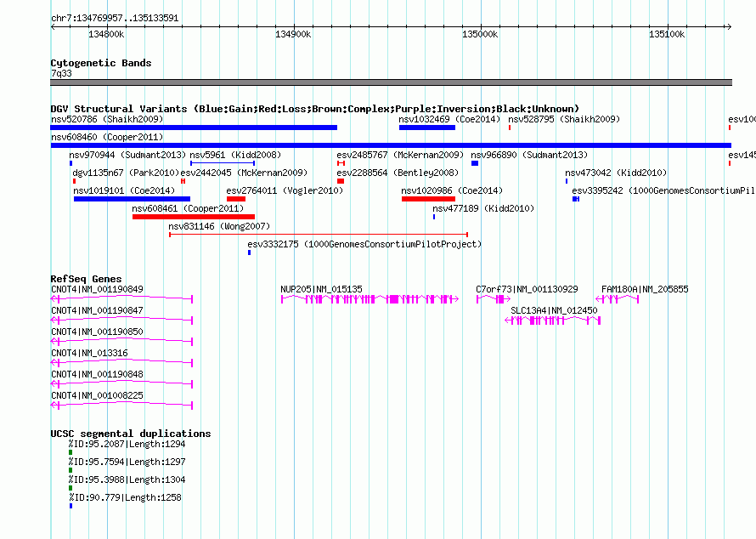
Task: Select the CNOT4|NM_001008225 transcript label
Action: click(97, 395)
